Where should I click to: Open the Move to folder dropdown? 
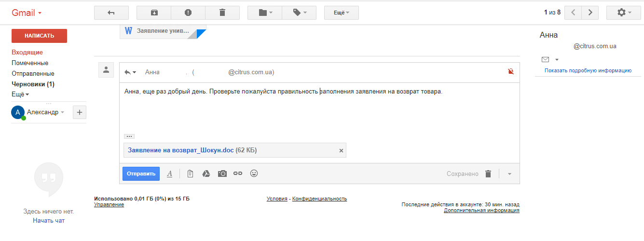(265, 13)
